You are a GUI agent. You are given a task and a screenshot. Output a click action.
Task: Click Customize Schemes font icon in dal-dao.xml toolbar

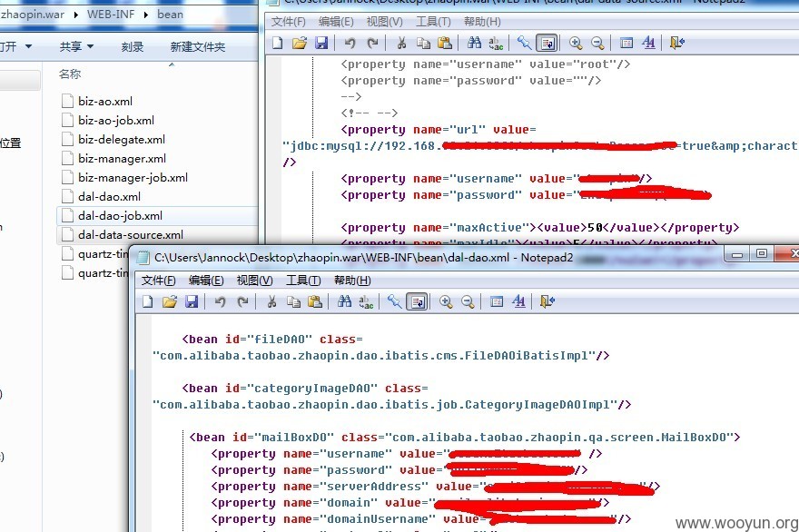pyautogui.click(x=518, y=301)
